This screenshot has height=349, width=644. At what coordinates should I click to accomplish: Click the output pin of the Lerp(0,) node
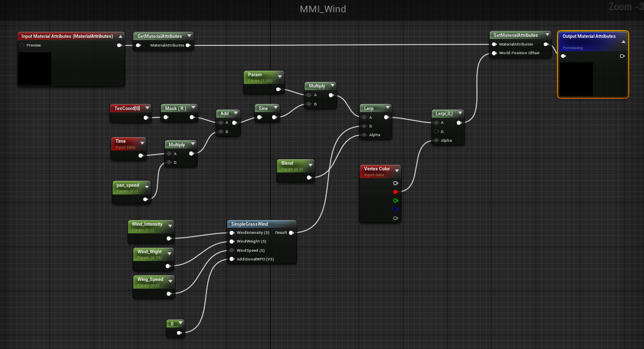pyautogui.click(x=459, y=123)
